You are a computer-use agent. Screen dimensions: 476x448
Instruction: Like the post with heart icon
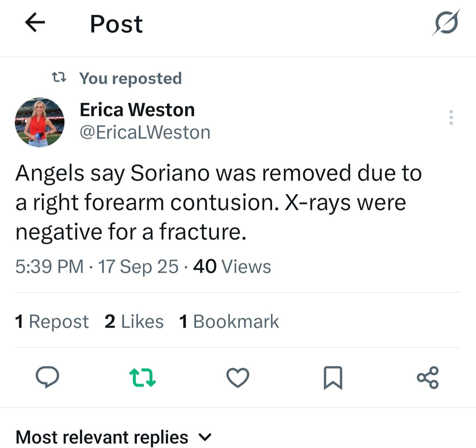(238, 377)
